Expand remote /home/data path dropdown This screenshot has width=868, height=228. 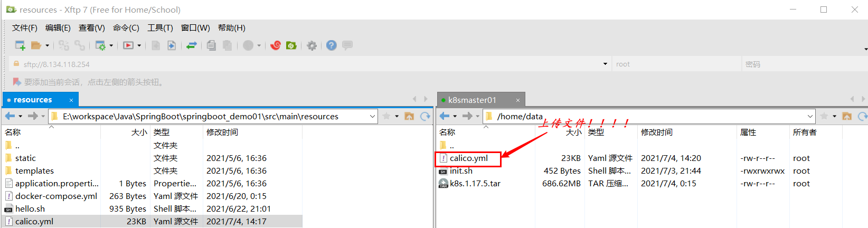810,116
